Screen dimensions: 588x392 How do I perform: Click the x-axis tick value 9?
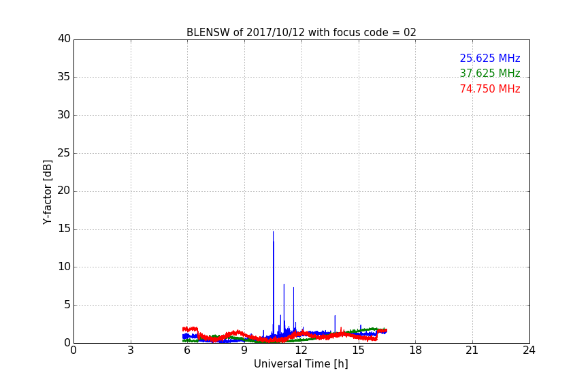pos(244,350)
